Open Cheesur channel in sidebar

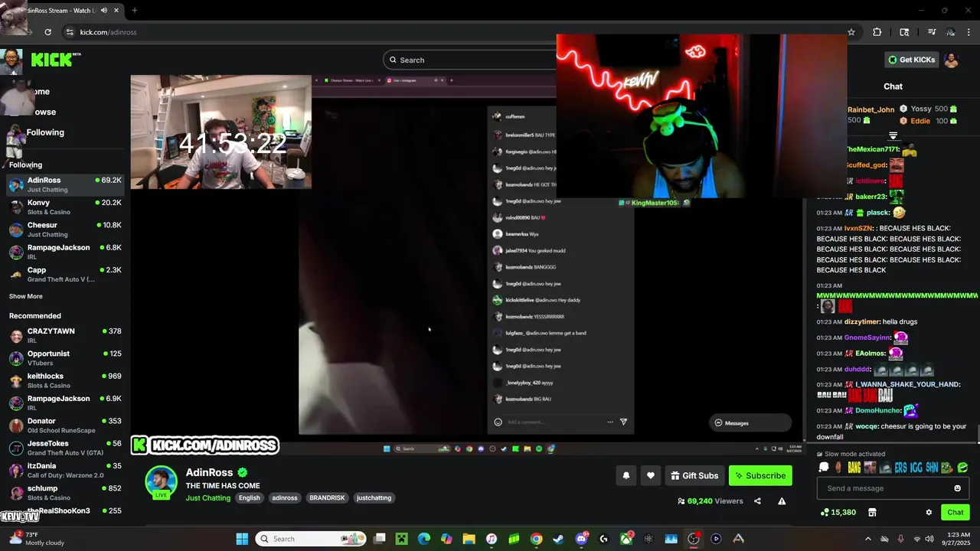point(64,230)
